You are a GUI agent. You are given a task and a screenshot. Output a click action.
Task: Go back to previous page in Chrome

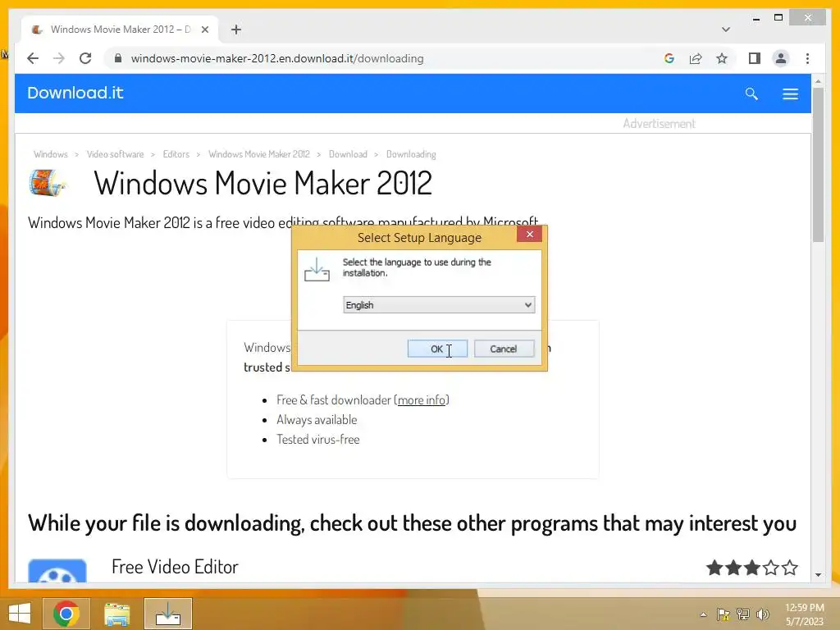click(33, 58)
